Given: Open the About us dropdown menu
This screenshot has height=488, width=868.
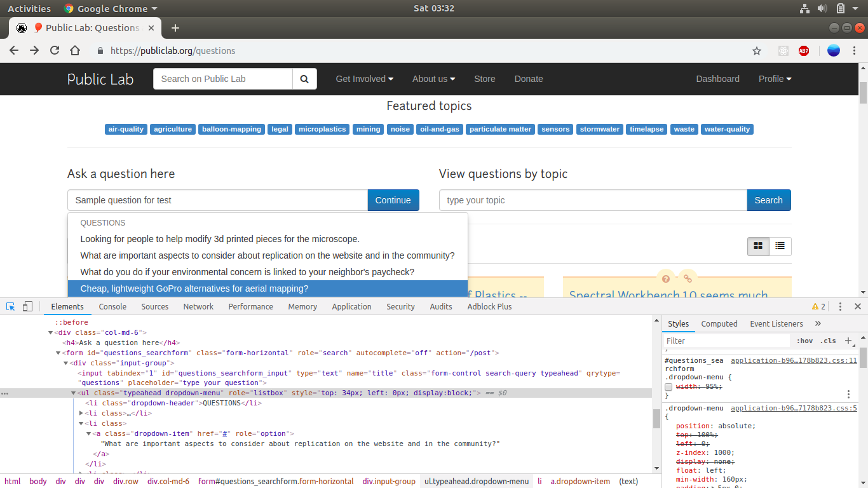Looking at the screenshot, I should [x=433, y=79].
